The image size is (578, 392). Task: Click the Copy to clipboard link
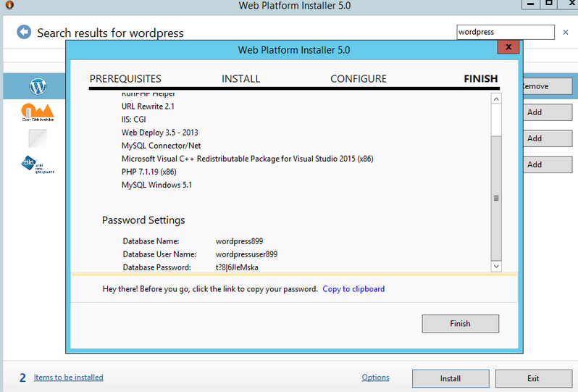353,288
